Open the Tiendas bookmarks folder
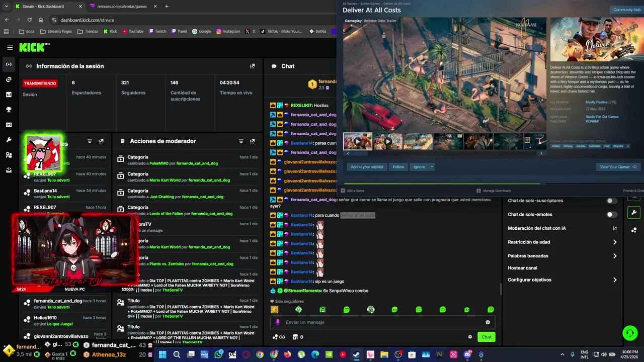 [88, 31]
